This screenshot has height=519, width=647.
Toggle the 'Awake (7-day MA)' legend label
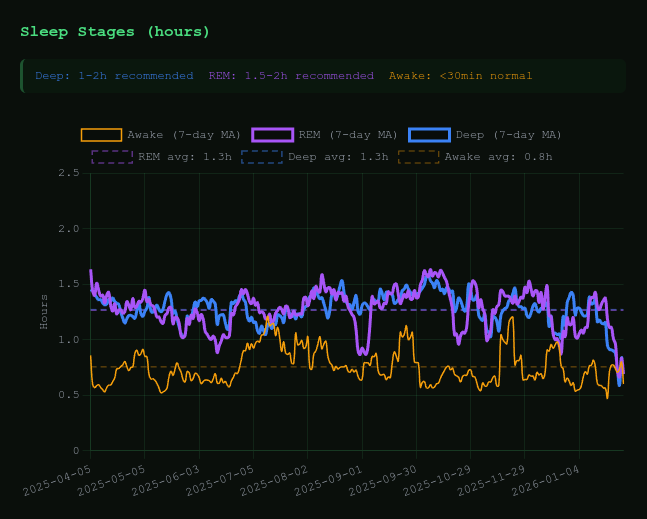(x=183, y=135)
